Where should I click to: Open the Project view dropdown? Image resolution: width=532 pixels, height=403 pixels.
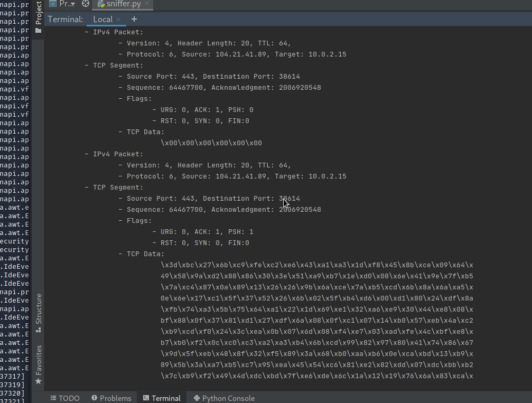coord(62,4)
